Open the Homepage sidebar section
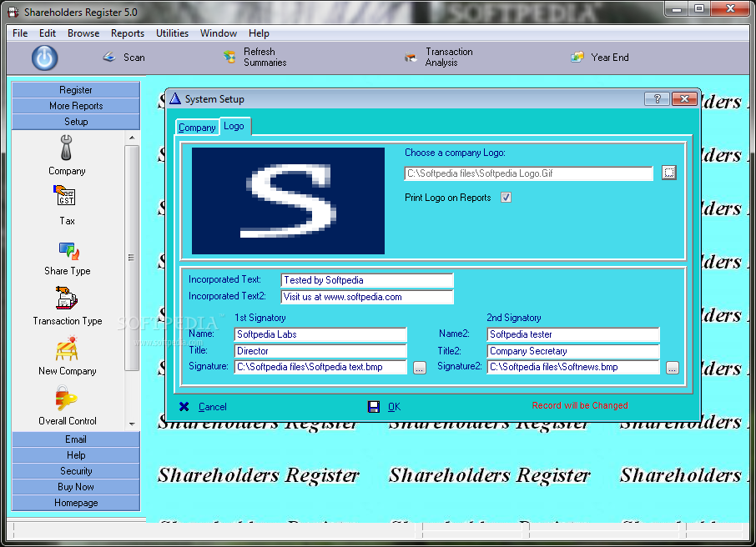 click(x=76, y=503)
